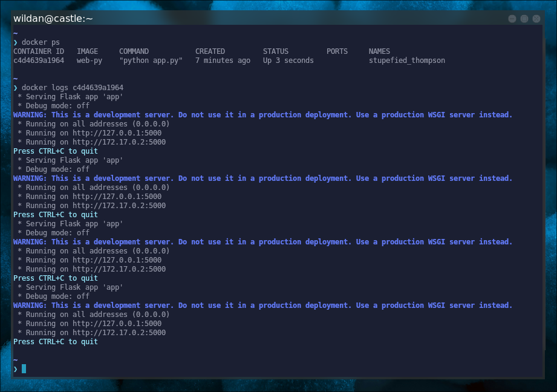This screenshot has height=392, width=557.
Task: Maximize the terminal window
Action: [x=524, y=19]
